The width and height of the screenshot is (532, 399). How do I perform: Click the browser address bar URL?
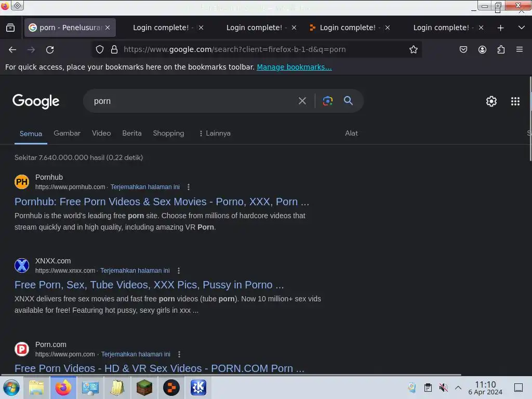pos(235,49)
